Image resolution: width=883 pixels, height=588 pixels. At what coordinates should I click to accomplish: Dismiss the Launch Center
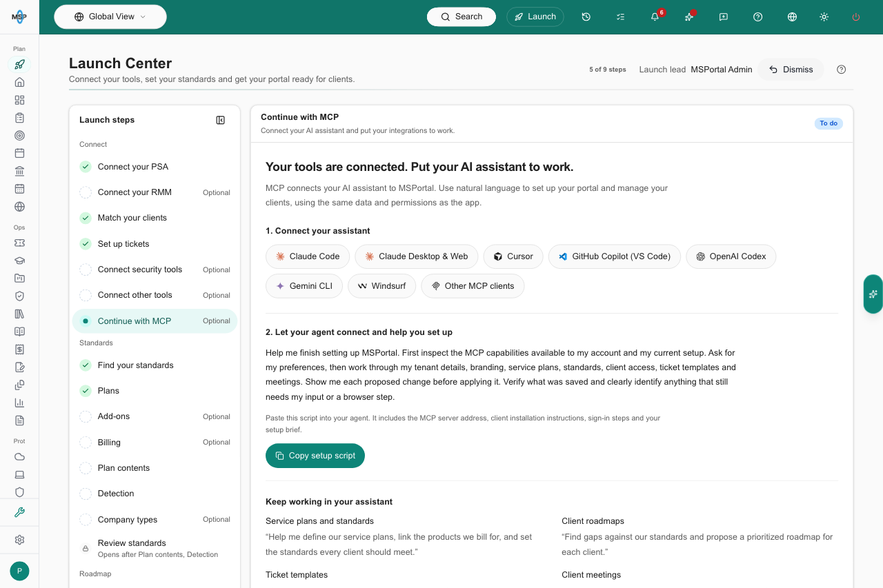[x=791, y=70]
